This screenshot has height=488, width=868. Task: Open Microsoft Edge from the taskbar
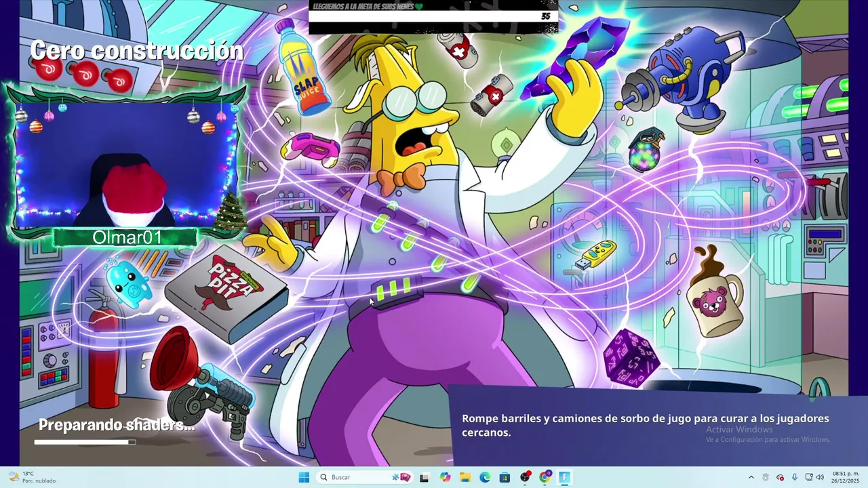[485, 477]
